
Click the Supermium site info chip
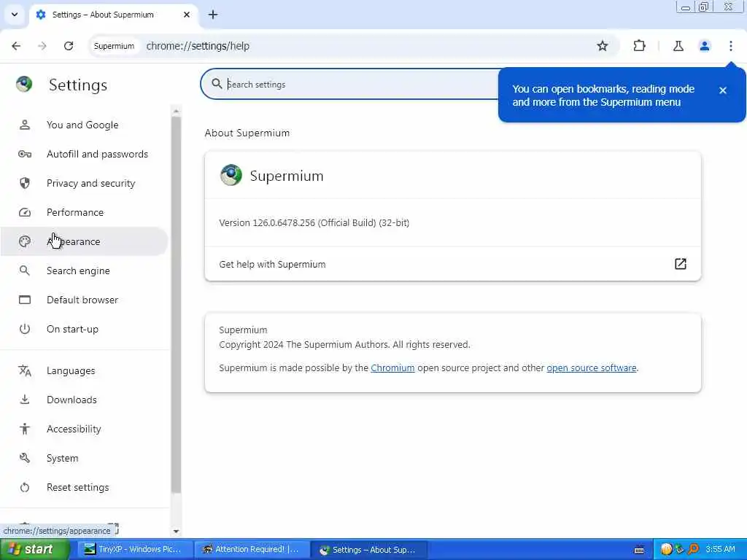click(114, 46)
